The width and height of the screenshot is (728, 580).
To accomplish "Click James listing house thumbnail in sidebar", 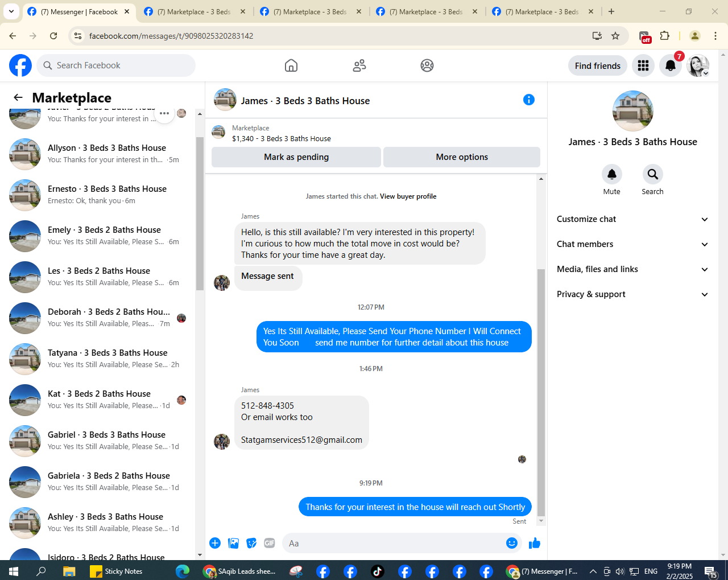I will [632, 111].
